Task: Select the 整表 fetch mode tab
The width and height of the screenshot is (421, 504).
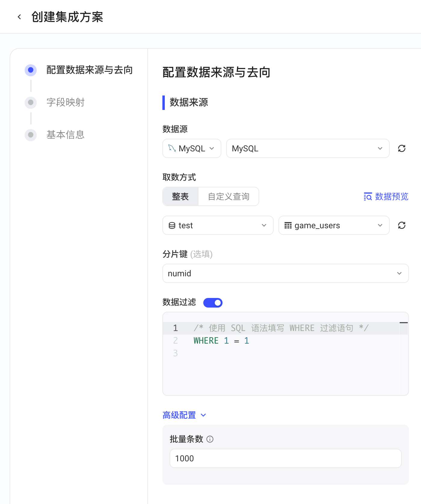Action: coord(180,196)
